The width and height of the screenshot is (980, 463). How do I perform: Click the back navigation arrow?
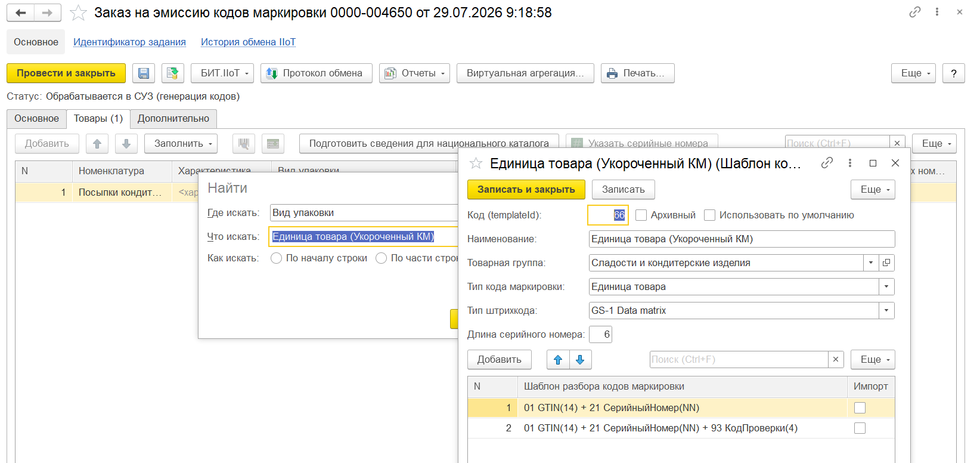[21, 13]
